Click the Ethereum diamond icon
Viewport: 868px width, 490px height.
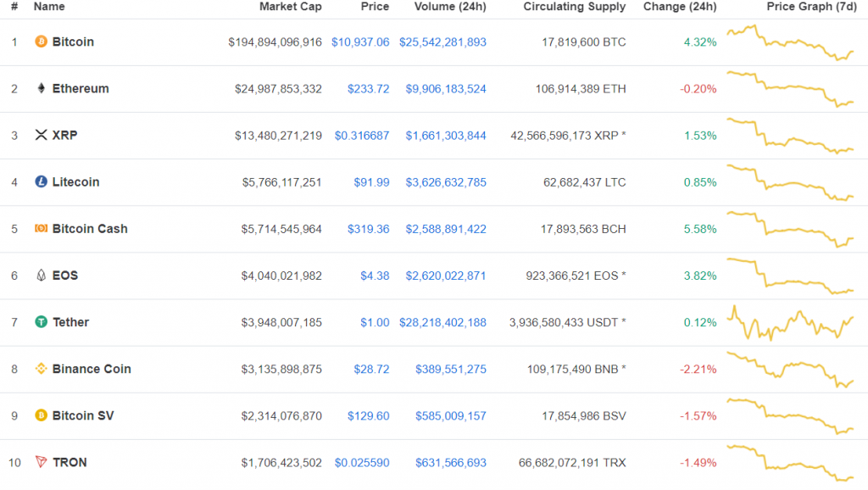[41, 88]
